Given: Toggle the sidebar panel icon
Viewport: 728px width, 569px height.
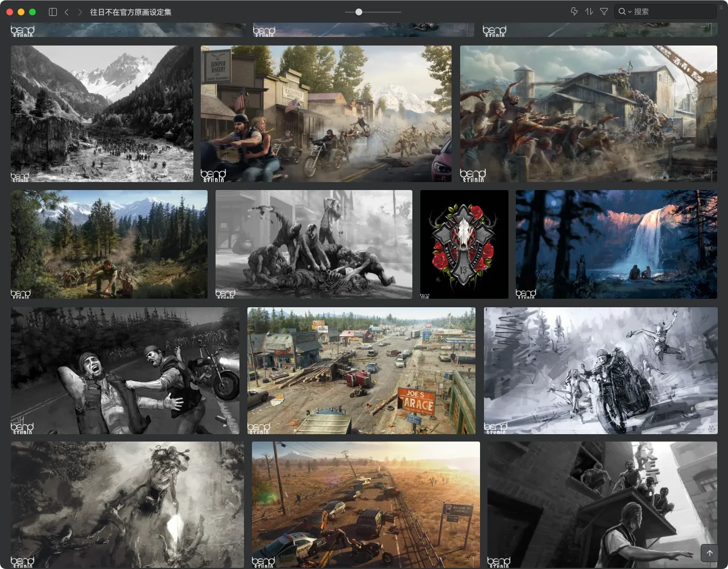Looking at the screenshot, I should click(x=53, y=12).
